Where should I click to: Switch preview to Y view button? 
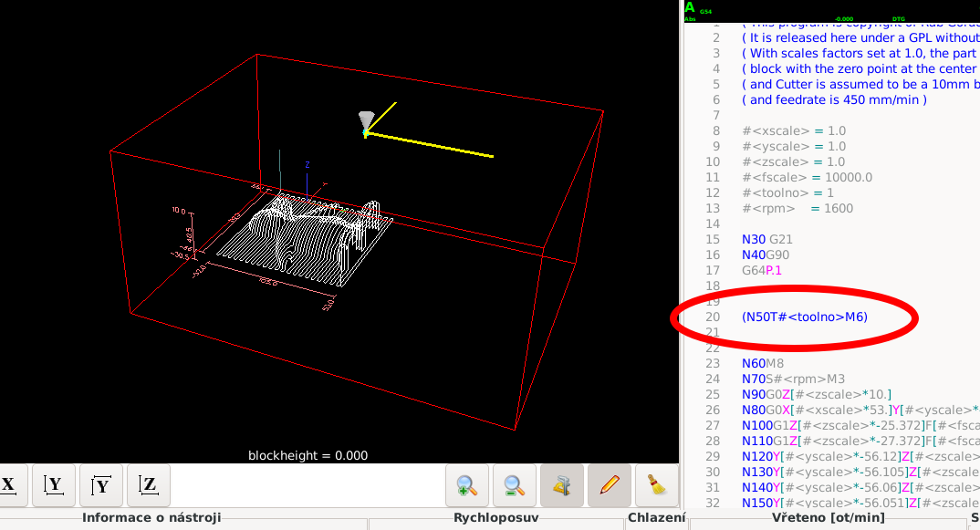tap(54, 485)
